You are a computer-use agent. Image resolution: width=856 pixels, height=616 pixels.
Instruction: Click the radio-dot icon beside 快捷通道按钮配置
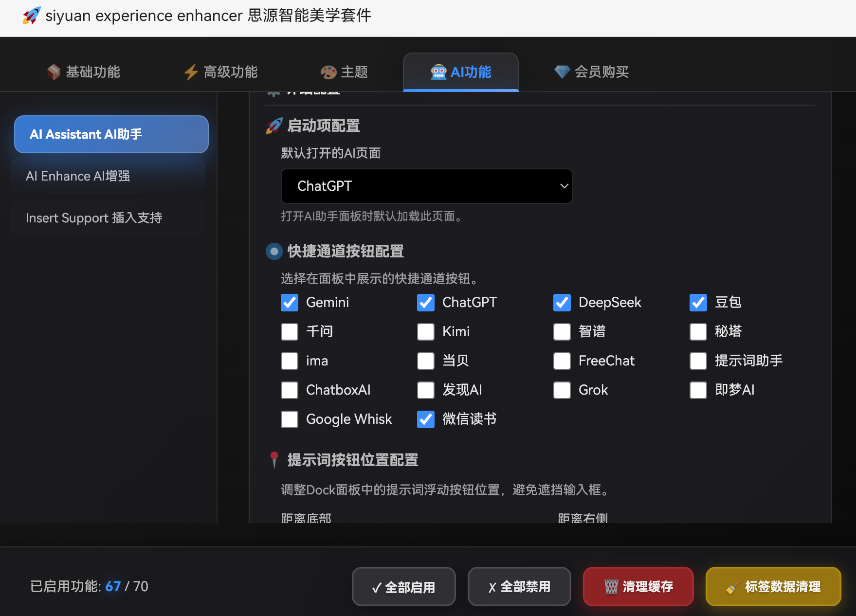[274, 252]
